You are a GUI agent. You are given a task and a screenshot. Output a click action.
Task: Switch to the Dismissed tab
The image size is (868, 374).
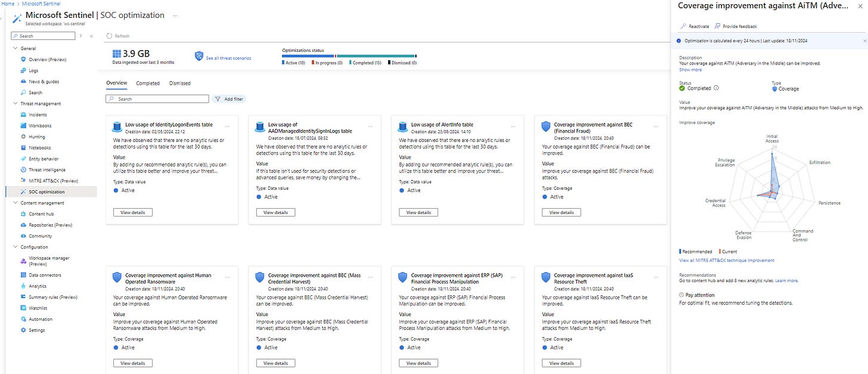coord(180,84)
